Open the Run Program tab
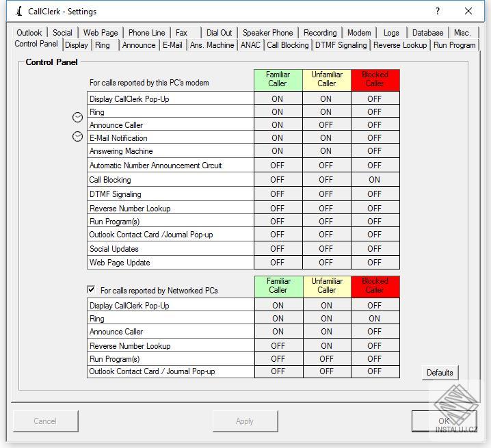 [x=454, y=45]
